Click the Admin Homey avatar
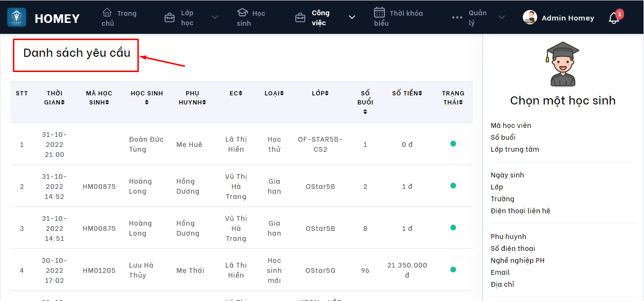The width and height of the screenshot is (644, 301). [530, 18]
